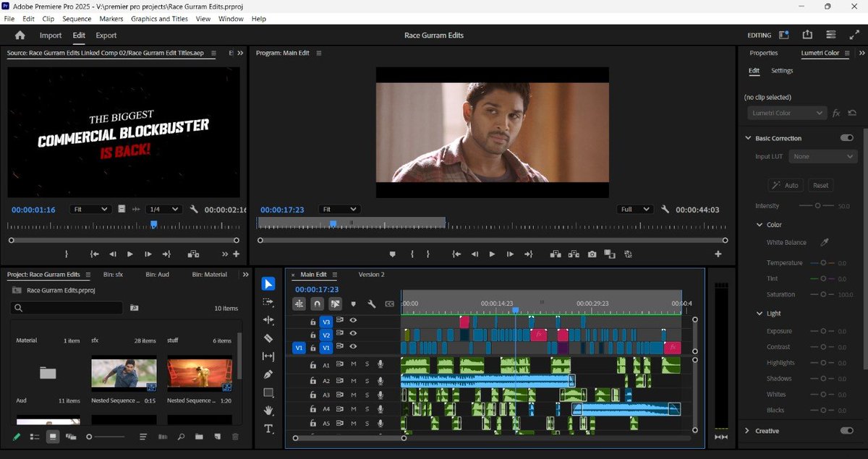Image resolution: width=868 pixels, height=459 pixels.
Task: Click the Home icon
Action: [20, 35]
